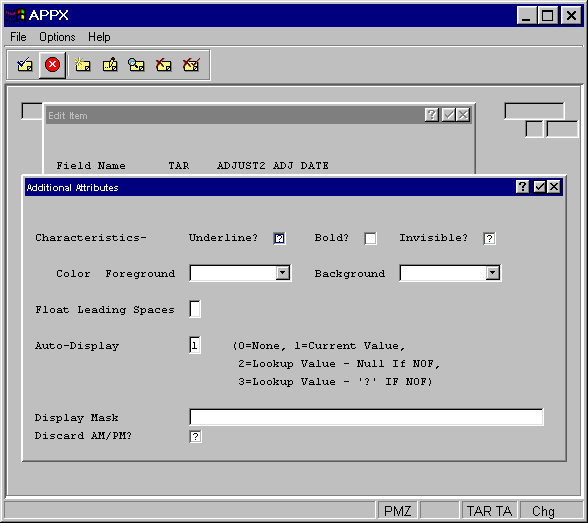Click the TAR TA status bar entry

(489, 511)
